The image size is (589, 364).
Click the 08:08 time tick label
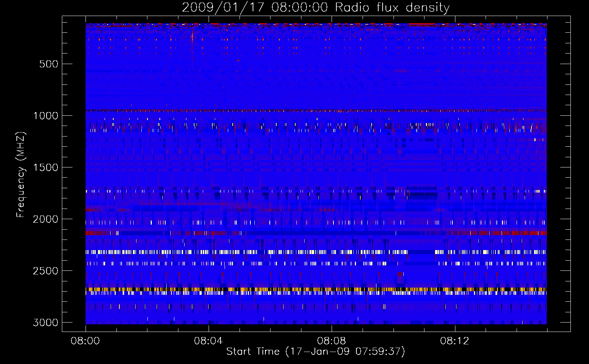[331, 341]
